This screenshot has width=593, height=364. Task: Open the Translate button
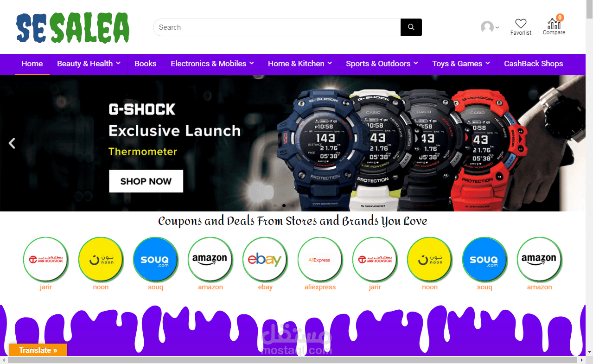[38, 350]
